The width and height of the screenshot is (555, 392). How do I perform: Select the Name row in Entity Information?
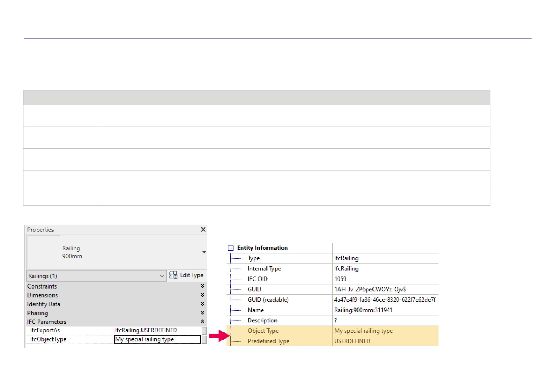pyautogui.click(x=333, y=310)
